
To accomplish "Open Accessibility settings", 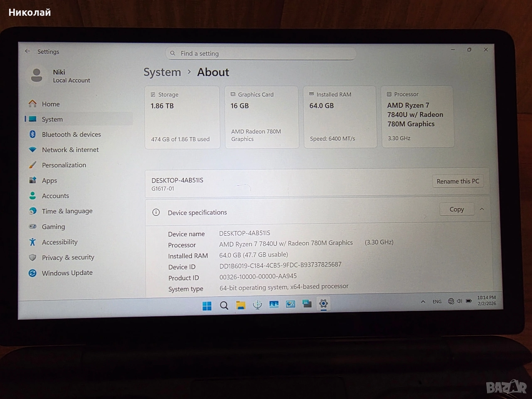I will coord(59,242).
